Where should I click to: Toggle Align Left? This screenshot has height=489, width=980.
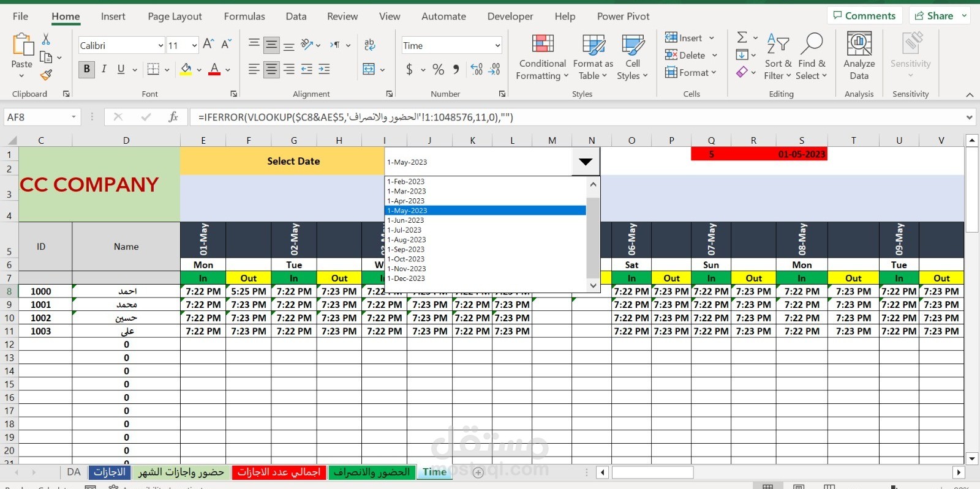[254, 69]
